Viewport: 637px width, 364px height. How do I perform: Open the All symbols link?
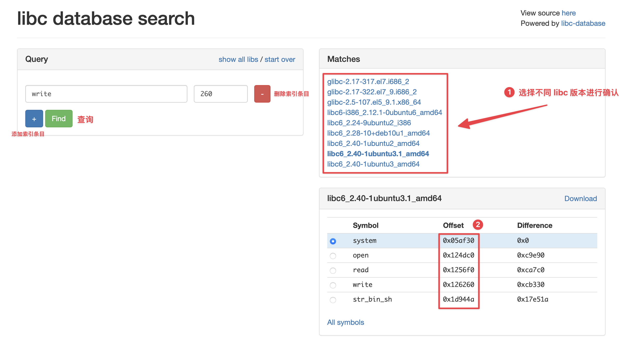345,322
